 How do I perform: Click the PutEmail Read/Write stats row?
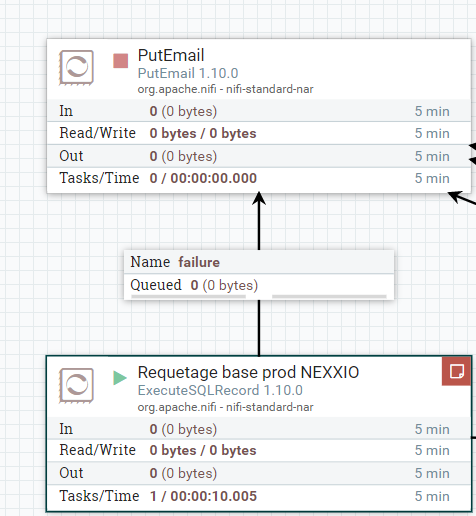tap(259, 133)
